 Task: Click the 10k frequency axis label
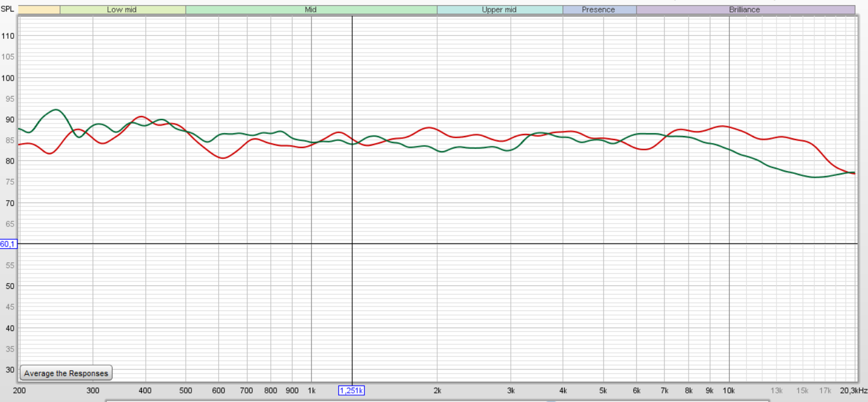pos(729,391)
